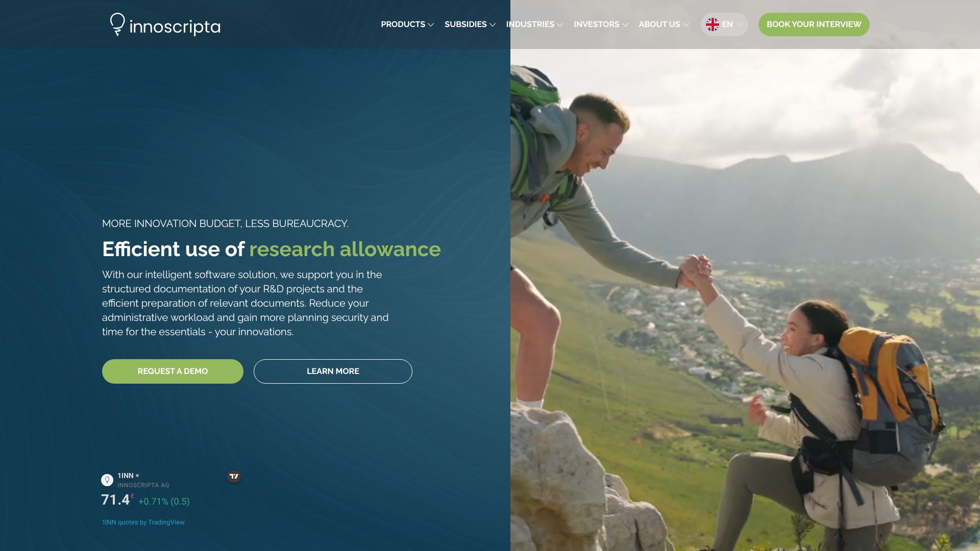Click the innoscripta wordmark text

pyautogui.click(x=175, y=27)
